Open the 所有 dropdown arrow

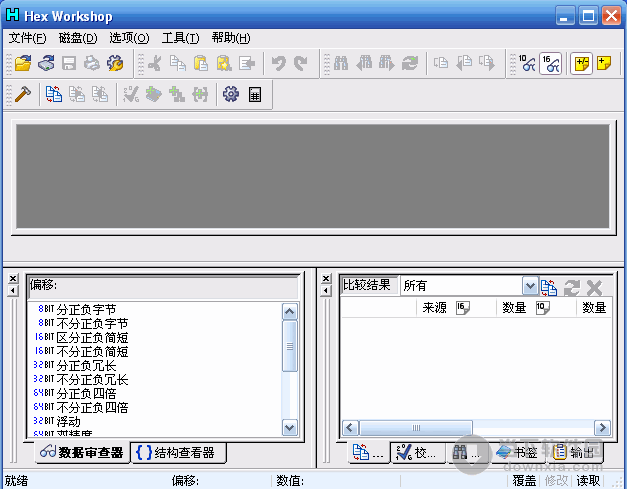530,286
